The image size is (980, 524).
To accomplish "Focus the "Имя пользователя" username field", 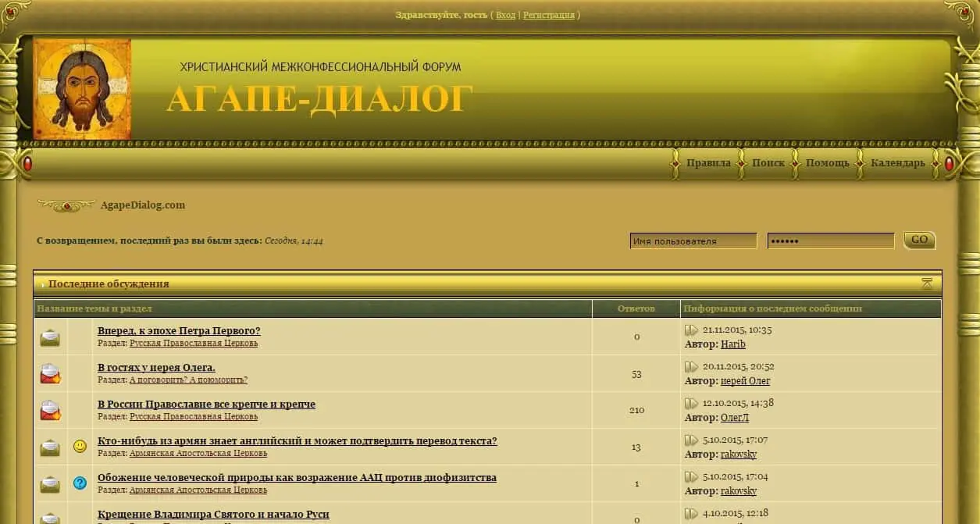I will [x=693, y=241].
